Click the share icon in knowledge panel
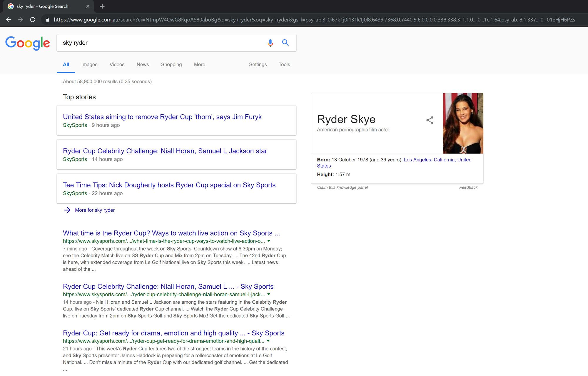This screenshot has height=376, width=588. click(x=430, y=120)
